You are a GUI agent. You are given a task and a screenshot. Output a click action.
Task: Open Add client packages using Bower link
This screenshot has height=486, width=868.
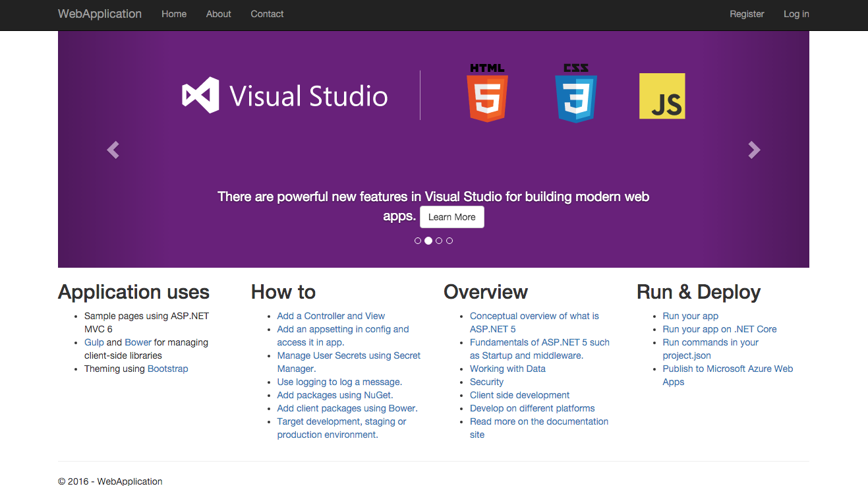pyautogui.click(x=347, y=408)
